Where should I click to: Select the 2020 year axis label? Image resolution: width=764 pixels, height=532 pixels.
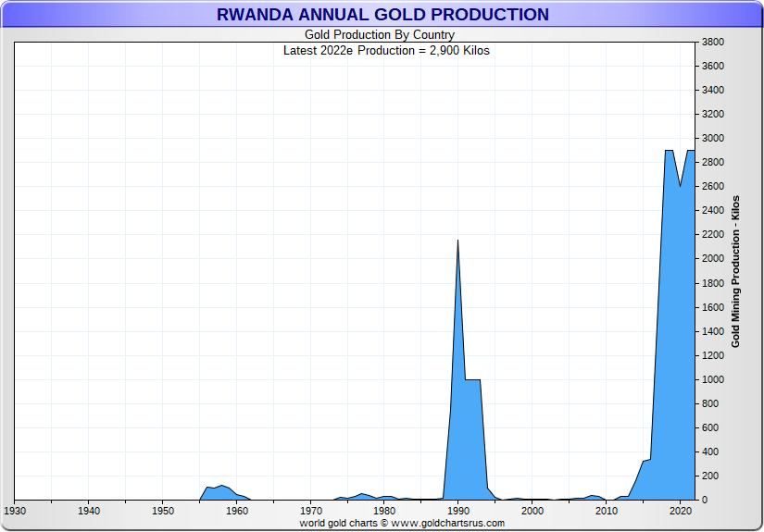tap(681, 511)
